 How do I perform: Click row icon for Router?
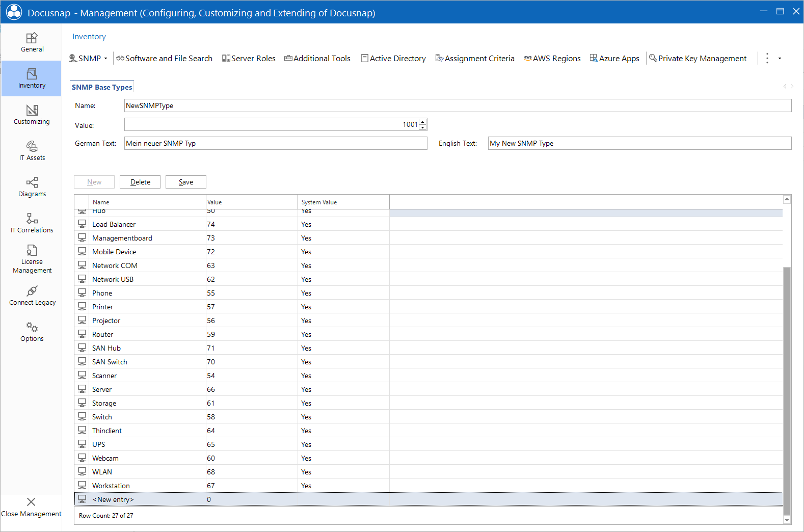pyautogui.click(x=82, y=334)
